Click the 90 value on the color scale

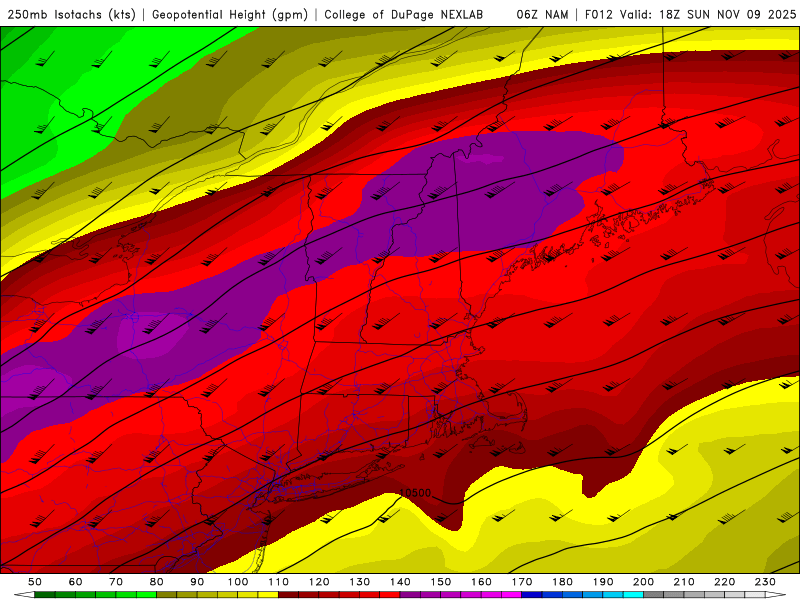point(197,582)
